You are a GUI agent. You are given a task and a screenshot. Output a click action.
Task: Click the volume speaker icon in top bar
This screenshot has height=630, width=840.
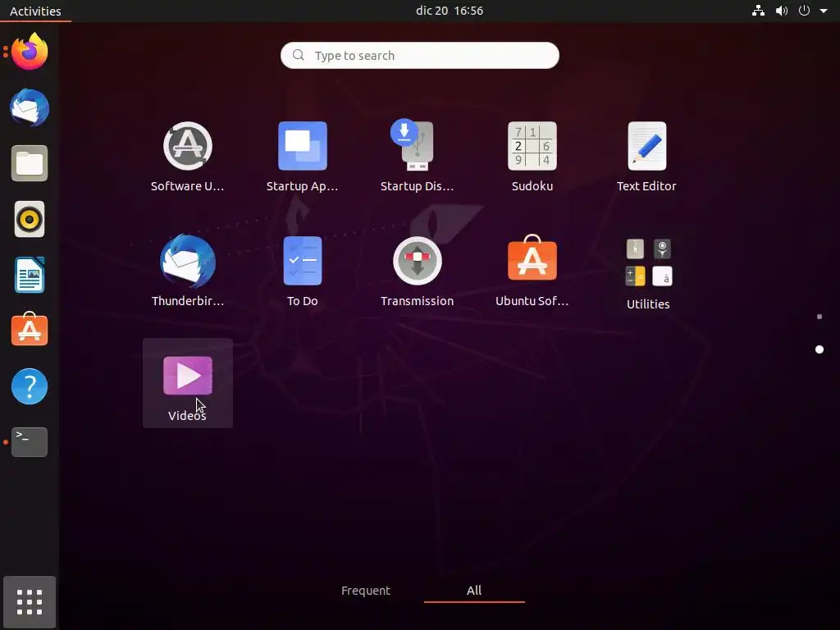(x=782, y=11)
